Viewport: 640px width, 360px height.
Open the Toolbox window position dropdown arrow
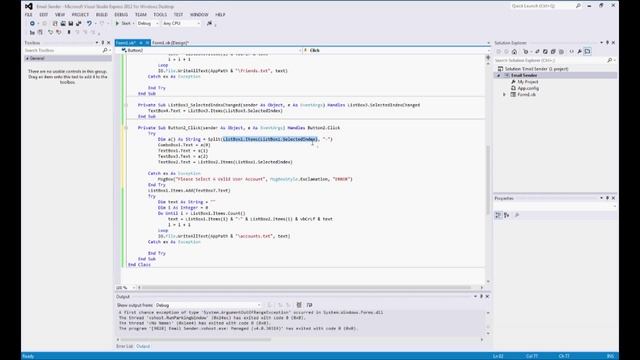tap(97, 43)
